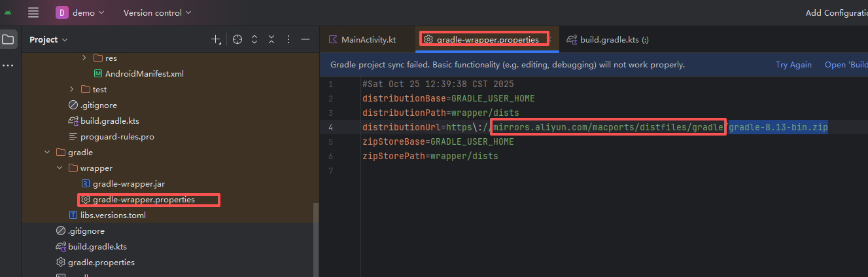This screenshot has height=277, width=868.
Task: Open the Project view selector dropdown
Action: tap(48, 40)
